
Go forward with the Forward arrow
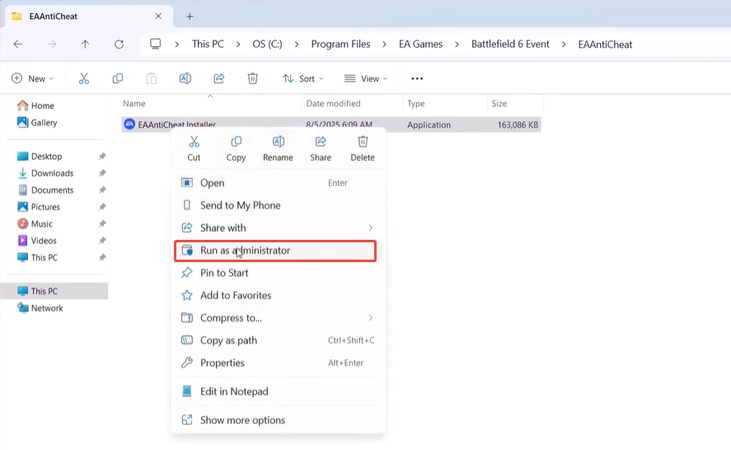coord(52,44)
